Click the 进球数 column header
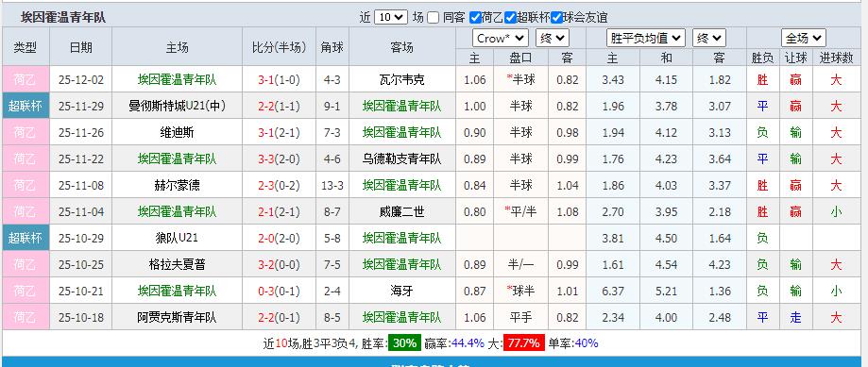 click(x=836, y=58)
